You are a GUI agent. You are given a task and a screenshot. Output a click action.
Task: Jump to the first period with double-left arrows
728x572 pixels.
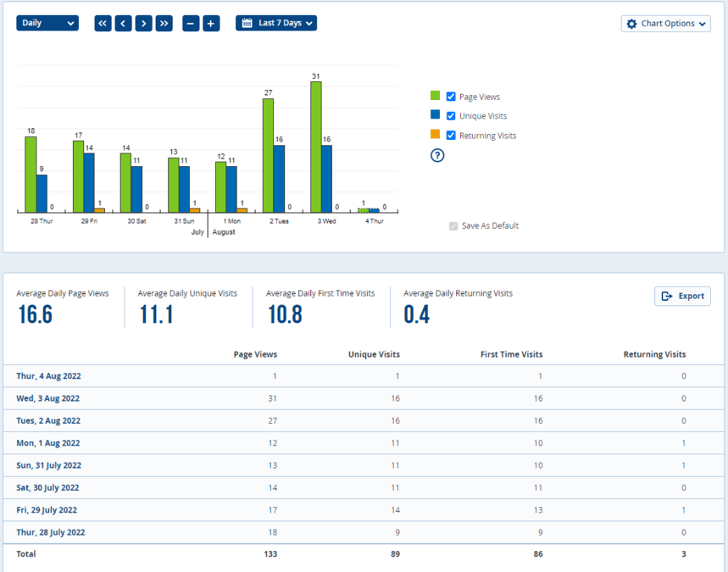pos(102,23)
